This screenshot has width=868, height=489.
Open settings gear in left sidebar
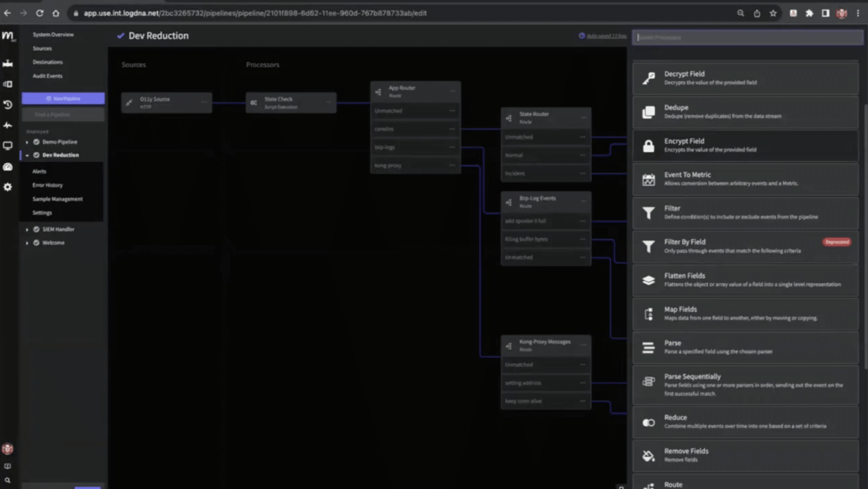pos(8,187)
